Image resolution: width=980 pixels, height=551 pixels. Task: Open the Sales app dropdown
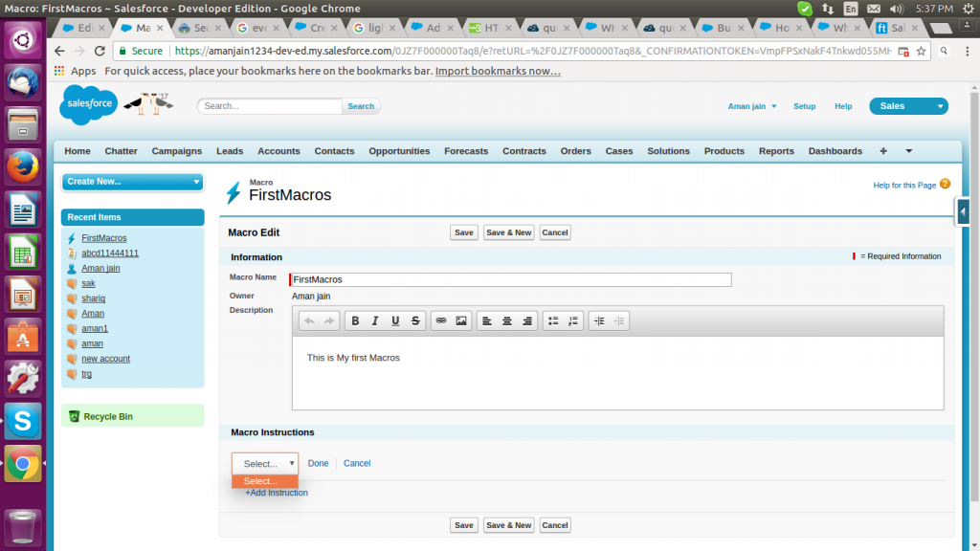pyautogui.click(x=907, y=105)
